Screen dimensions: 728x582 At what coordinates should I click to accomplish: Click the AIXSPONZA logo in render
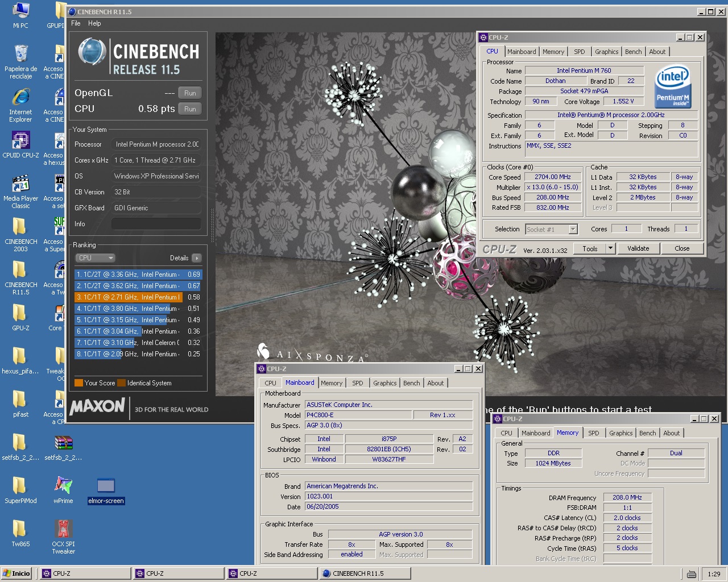[312, 352]
